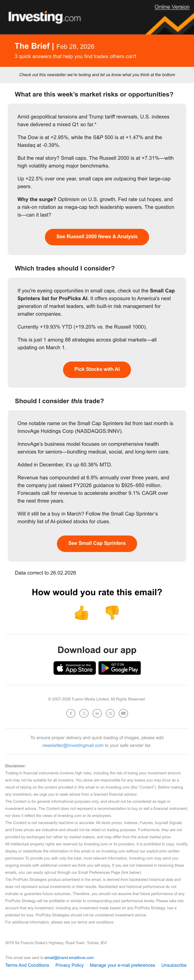194x980 pixels.
Task: Open the YouTube social icon
Action: (x=123, y=713)
